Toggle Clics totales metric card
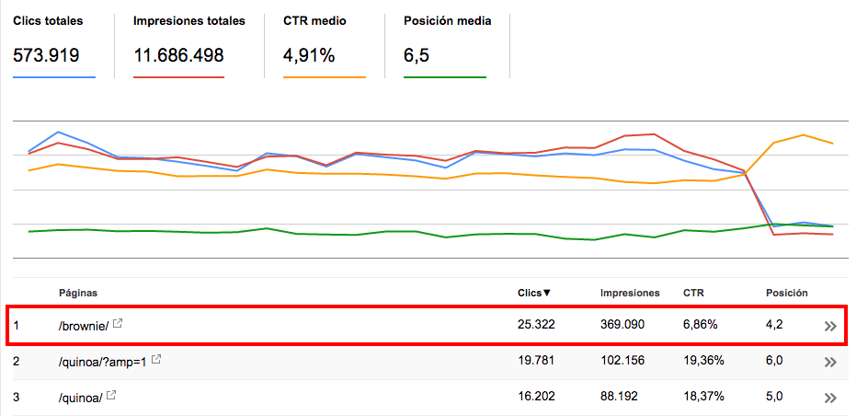 54,46
